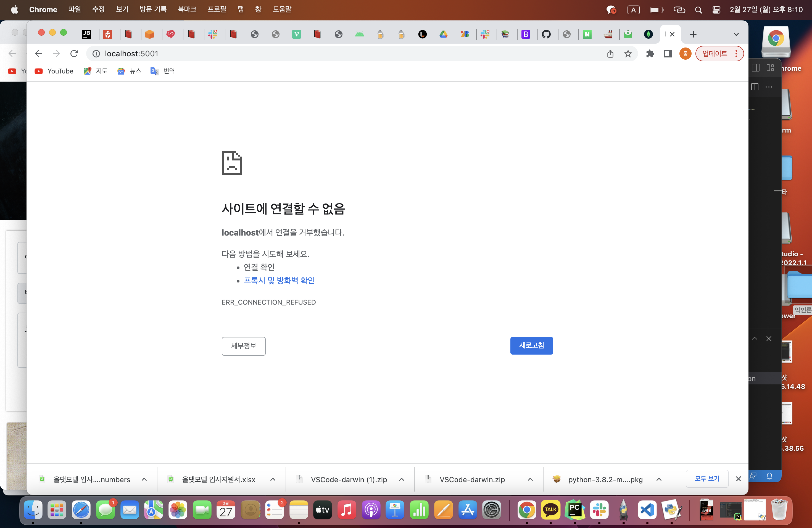The width and height of the screenshot is (812, 528).
Task: Open the Numbers app from the Dock
Action: [419, 510]
